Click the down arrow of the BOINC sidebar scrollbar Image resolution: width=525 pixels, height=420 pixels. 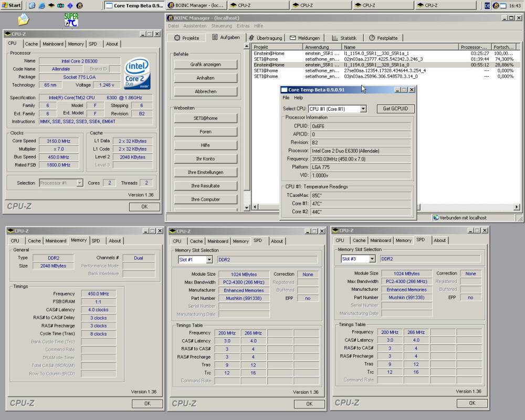pyautogui.click(x=247, y=208)
